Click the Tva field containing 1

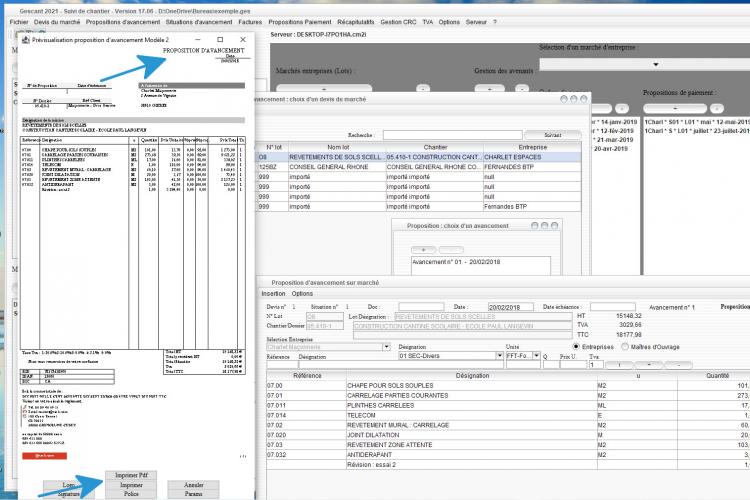click(596, 365)
